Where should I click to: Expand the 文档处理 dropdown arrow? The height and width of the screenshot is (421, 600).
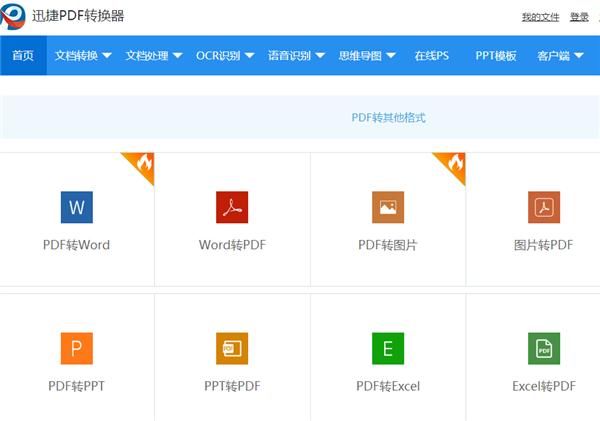point(177,55)
